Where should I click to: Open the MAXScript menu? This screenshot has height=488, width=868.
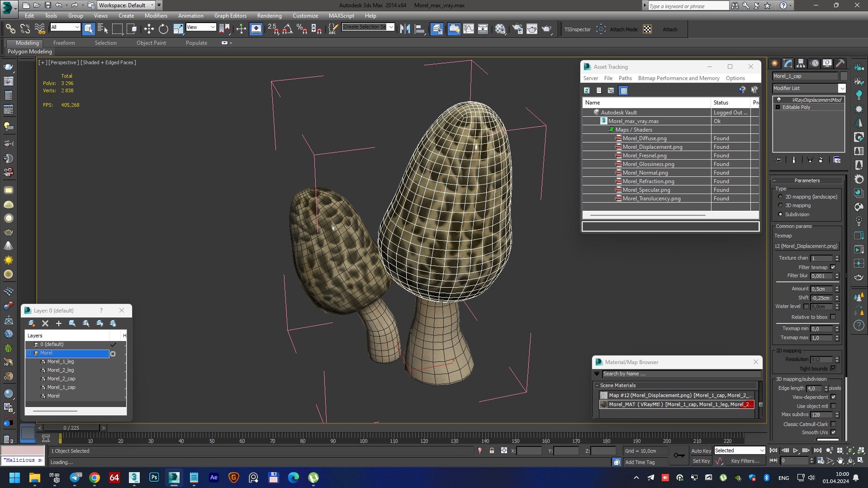click(341, 16)
